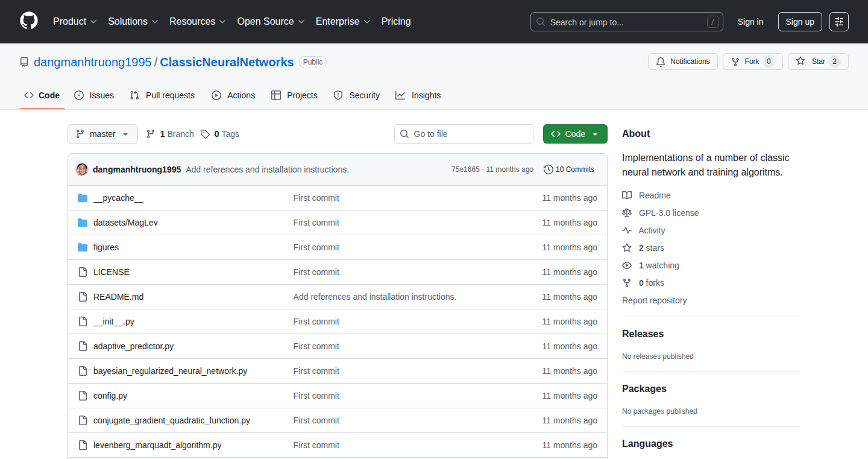
Task: Go to the Pricing page
Action: pos(396,21)
